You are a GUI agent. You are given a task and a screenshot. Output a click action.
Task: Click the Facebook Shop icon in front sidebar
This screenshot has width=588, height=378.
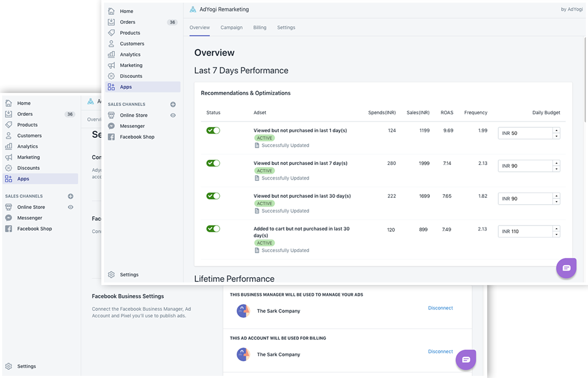111,137
